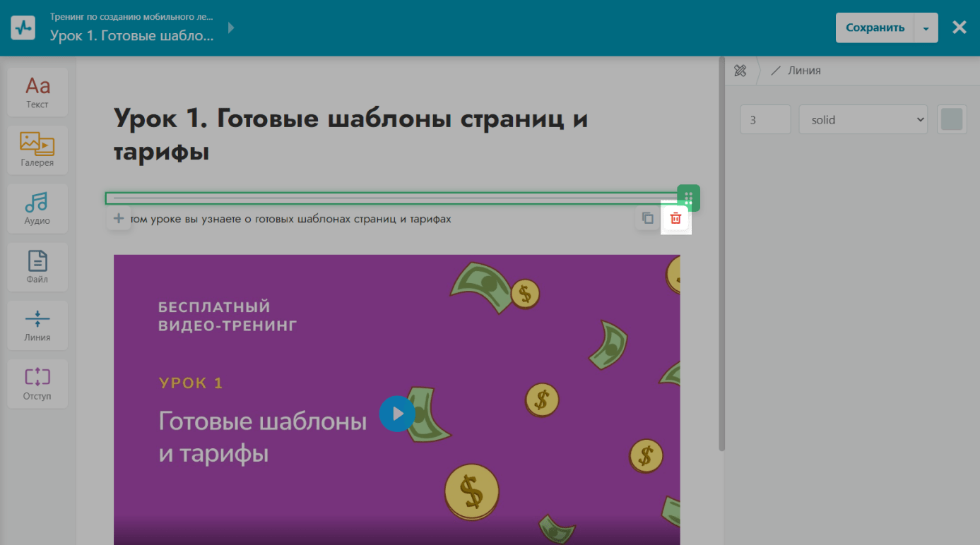Expand the lesson title breadcrumb arrow
Screen dimensions: 980x545
pyautogui.click(x=231, y=28)
